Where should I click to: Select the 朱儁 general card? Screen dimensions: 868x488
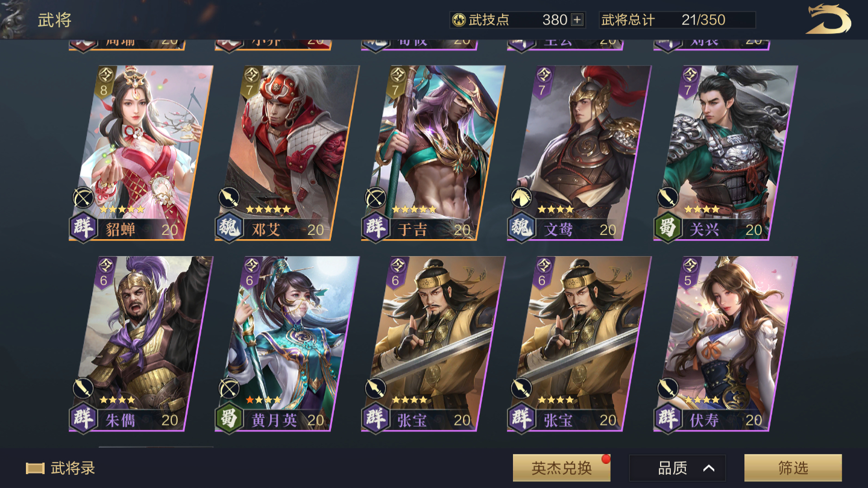point(141,343)
